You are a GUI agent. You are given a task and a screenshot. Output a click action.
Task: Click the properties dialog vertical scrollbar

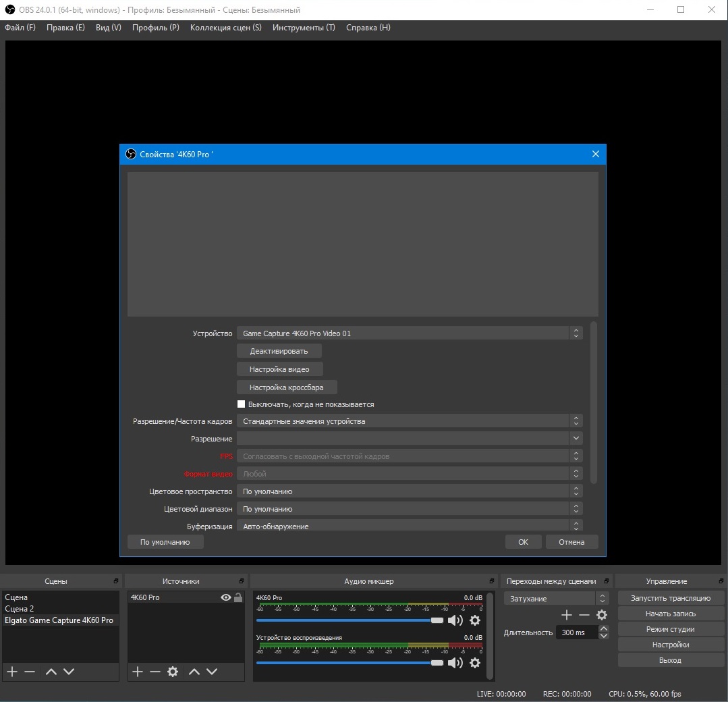pos(594,402)
